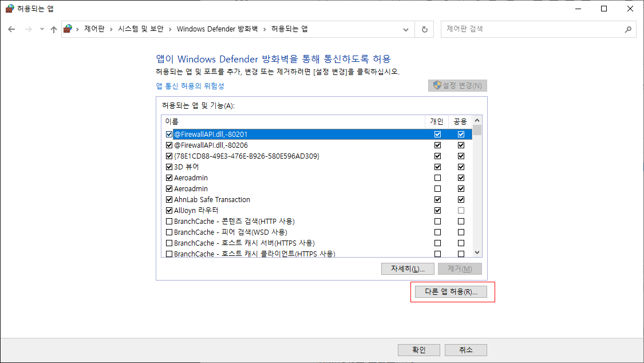Uncheck @FirewallAPI.dll,-80206 app checkbox
The image size is (644, 363).
(169, 145)
